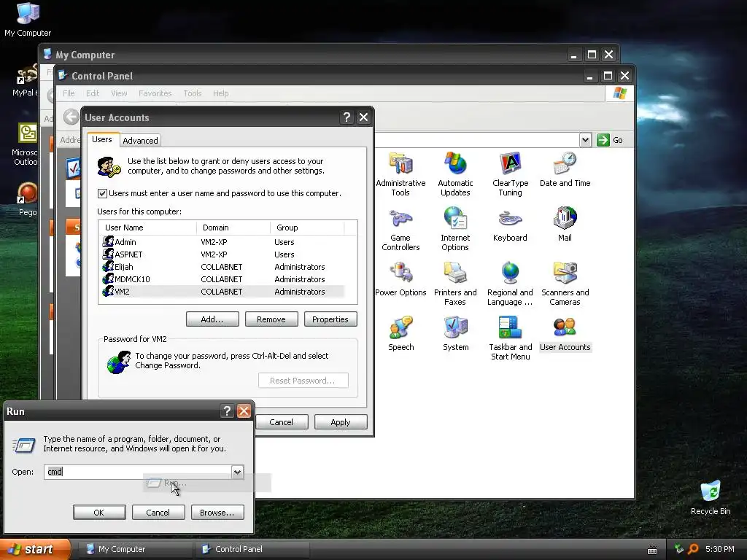Viewport: 747px width, 560px height.
Task: Select the Users tab
Action: coord(102,139)
